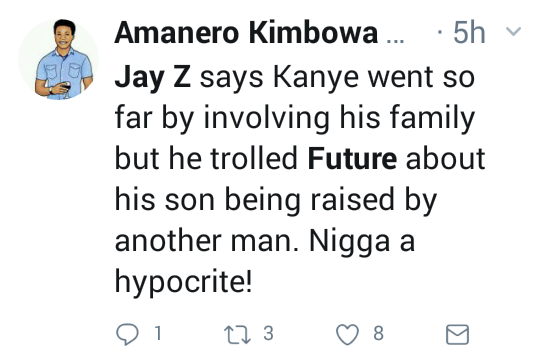Open Amanero Kimbowa's profile name link
This screenshot has height=361, width=540.
click(246, 33)
